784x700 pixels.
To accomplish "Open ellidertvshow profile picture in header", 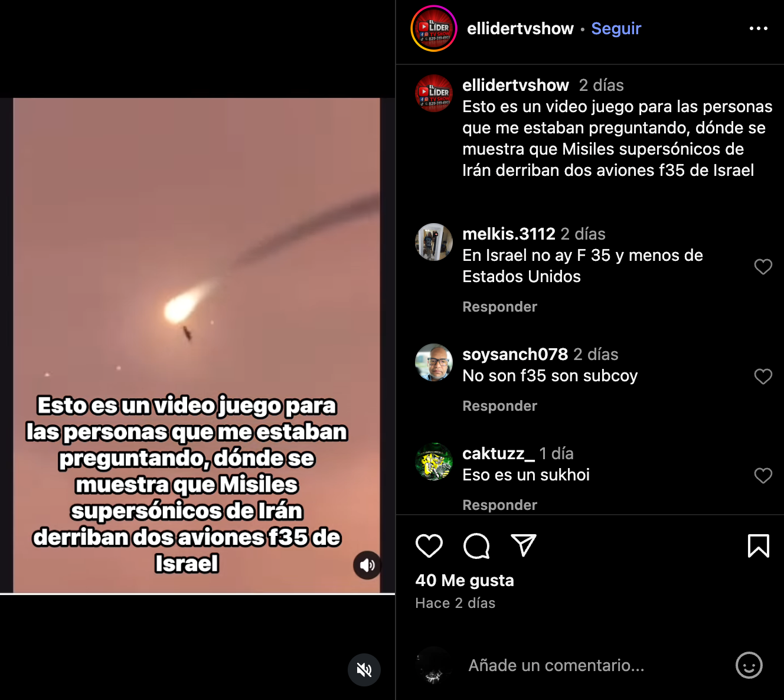I will pos(434,28).
